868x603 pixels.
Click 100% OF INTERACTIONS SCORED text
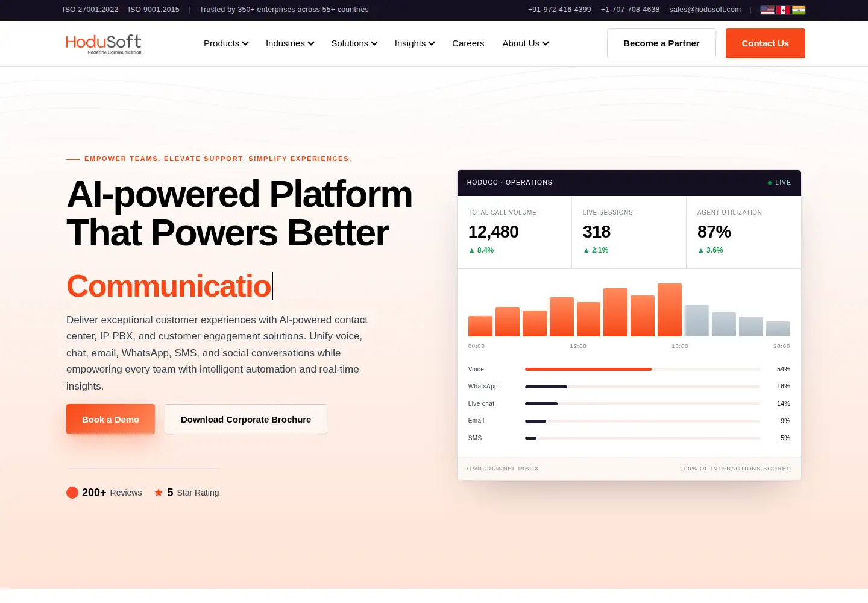[x=735, y=469]
